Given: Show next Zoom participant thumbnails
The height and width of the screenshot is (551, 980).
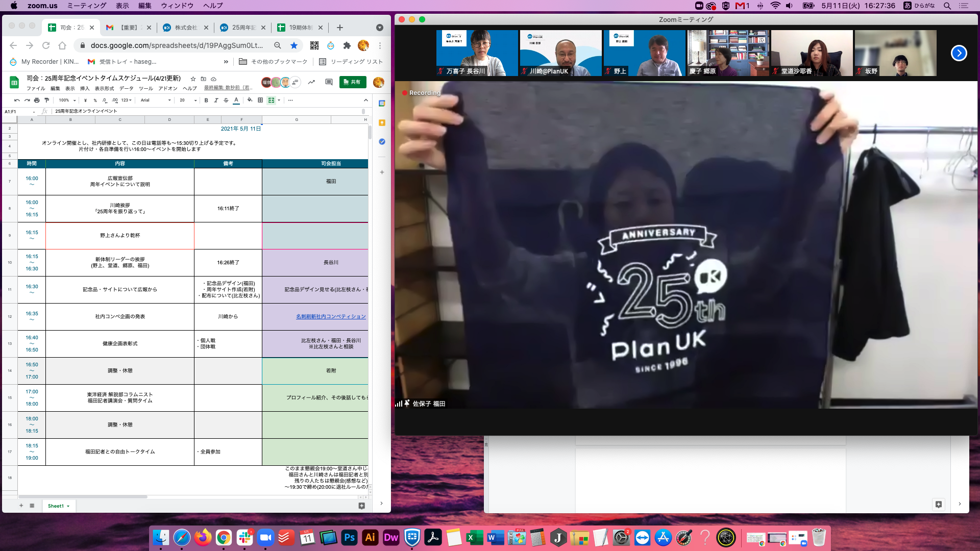Looking at the screenshot, I should pyautogui.click(x=959, y=53).
